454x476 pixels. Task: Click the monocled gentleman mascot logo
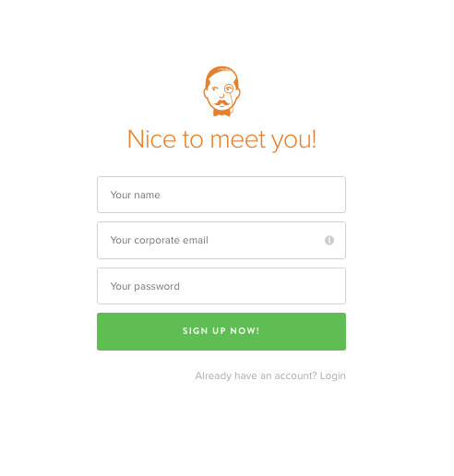[x=221, y=91]
